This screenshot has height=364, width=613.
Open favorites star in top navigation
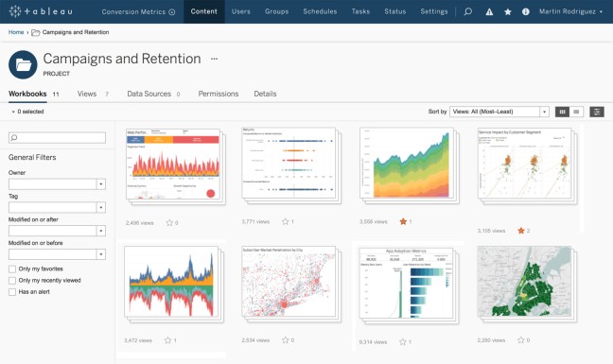(507, 11)
